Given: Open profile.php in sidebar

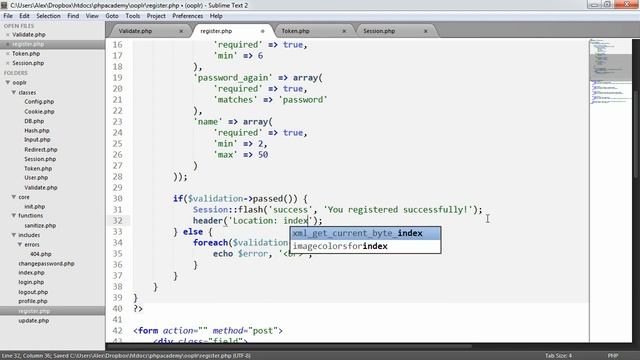Looking at the screenshot, I should [x=33, y=301].
